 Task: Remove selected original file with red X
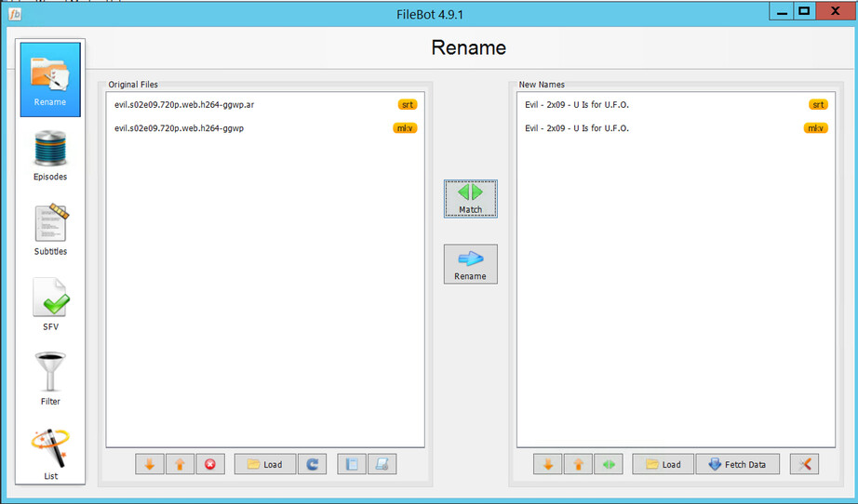[210, 465]
